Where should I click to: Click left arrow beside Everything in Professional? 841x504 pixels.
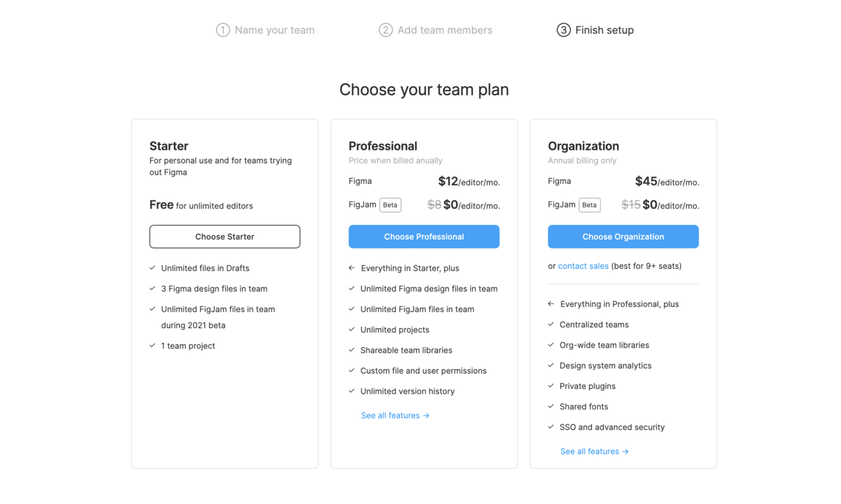(x=551, y=304)
